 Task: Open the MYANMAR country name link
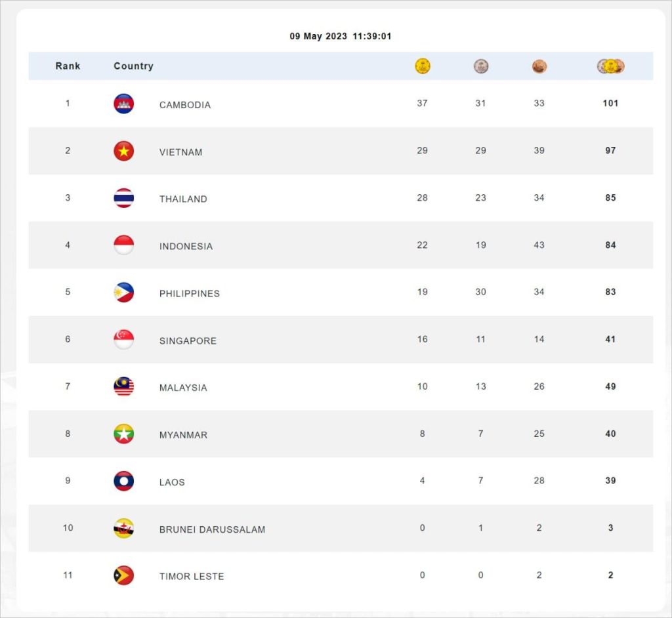(x=183, y=435)
